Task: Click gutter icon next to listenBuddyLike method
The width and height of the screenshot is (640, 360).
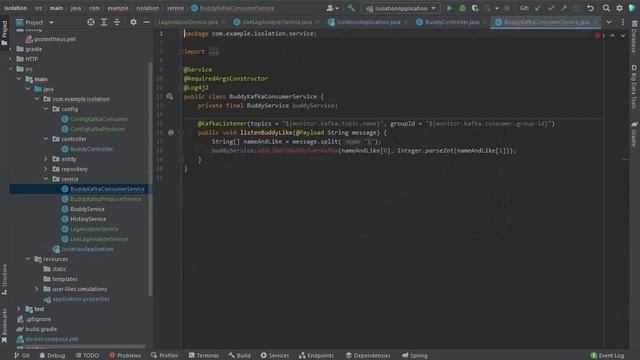Action: (x=171, y=132)
